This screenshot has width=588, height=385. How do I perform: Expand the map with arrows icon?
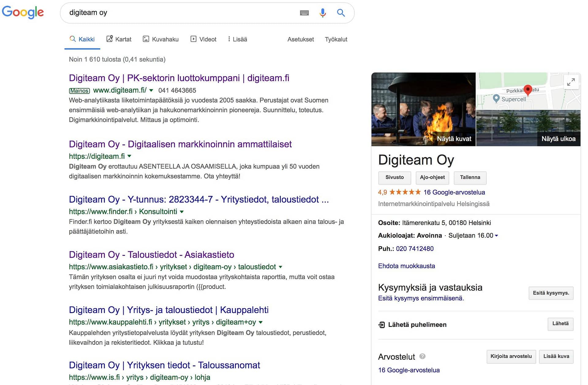tap(571, 82)
